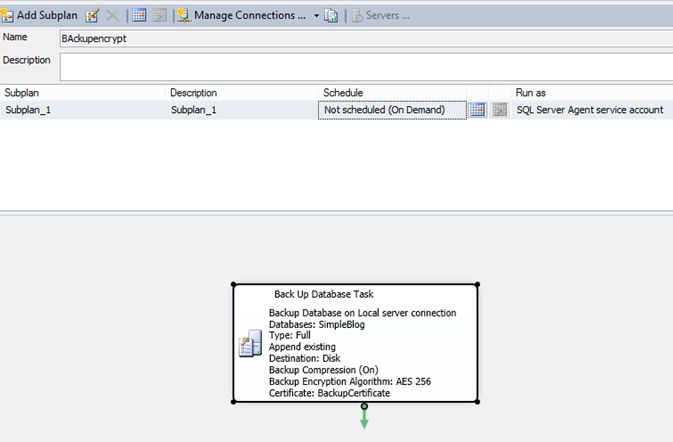This screenshot has width=673, height=442.
Task: Click the Type: Full line
Action: 290,335
